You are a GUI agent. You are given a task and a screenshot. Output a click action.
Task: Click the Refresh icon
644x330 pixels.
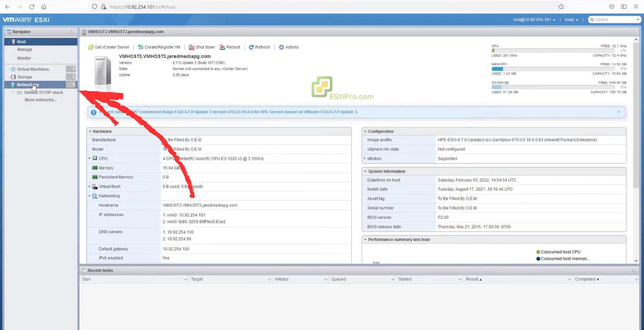coord(251,47)
